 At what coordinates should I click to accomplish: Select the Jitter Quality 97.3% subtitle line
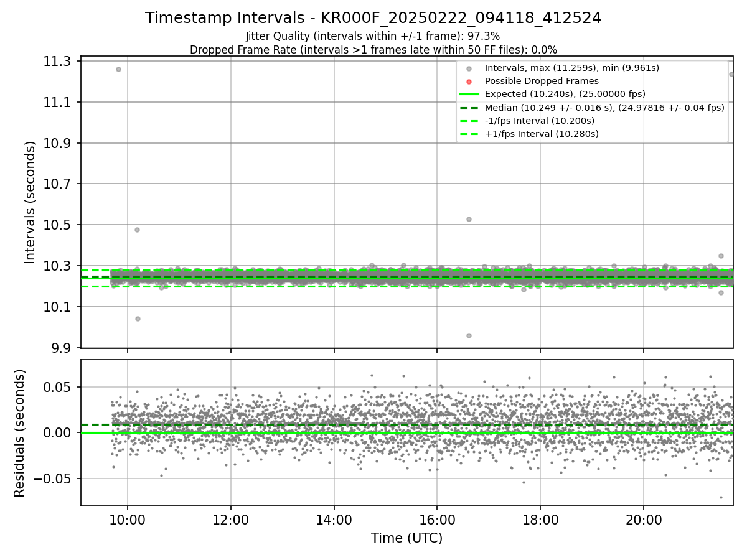point(373,37)
